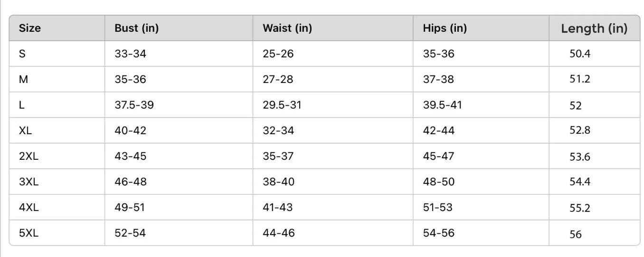This screenshot has width=644, height=257.
Task: Select the S size cell
Action: coord(22,54)
